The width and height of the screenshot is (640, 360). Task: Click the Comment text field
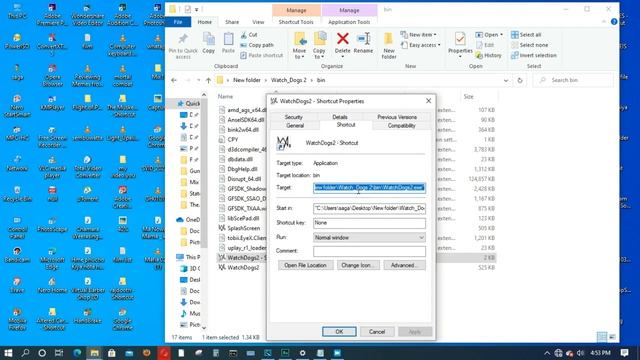[369, 251]
